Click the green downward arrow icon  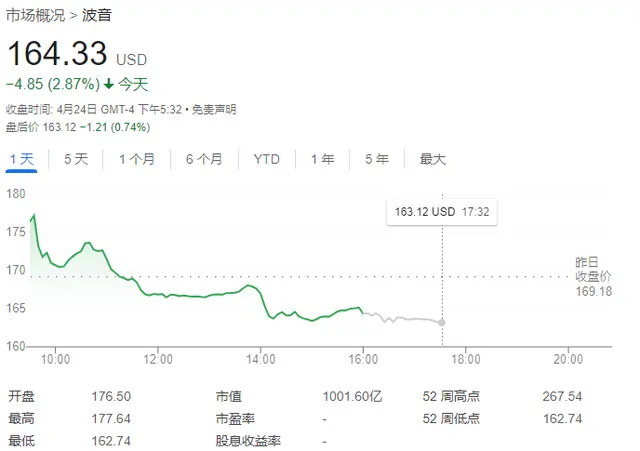coord(108,84)
